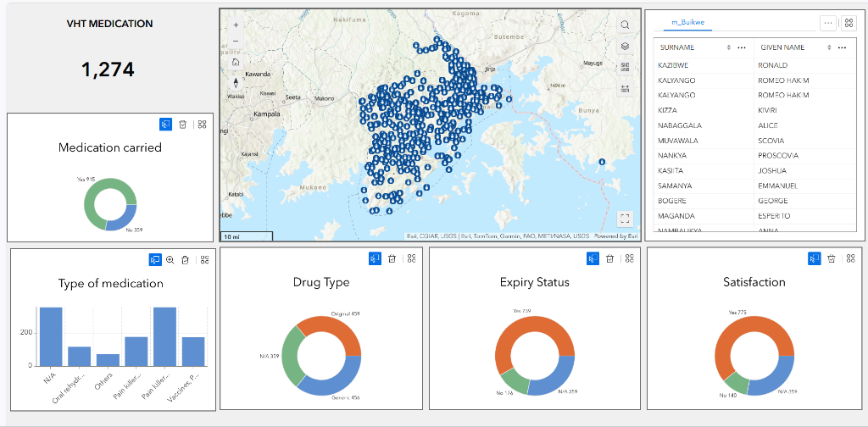Toggle selection mode on Satisfaction chart

click(x=815, y=258)
